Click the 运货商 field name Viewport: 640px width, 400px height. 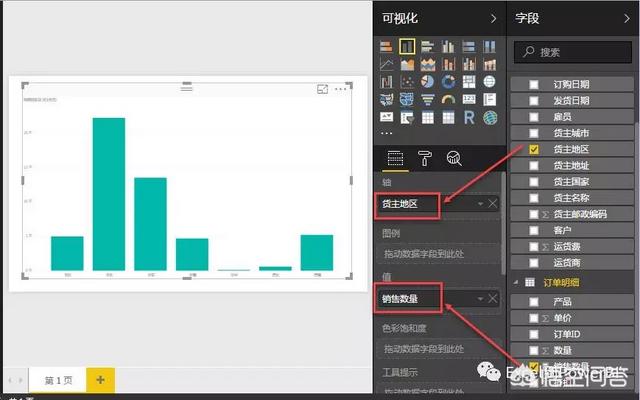point(567,262)
